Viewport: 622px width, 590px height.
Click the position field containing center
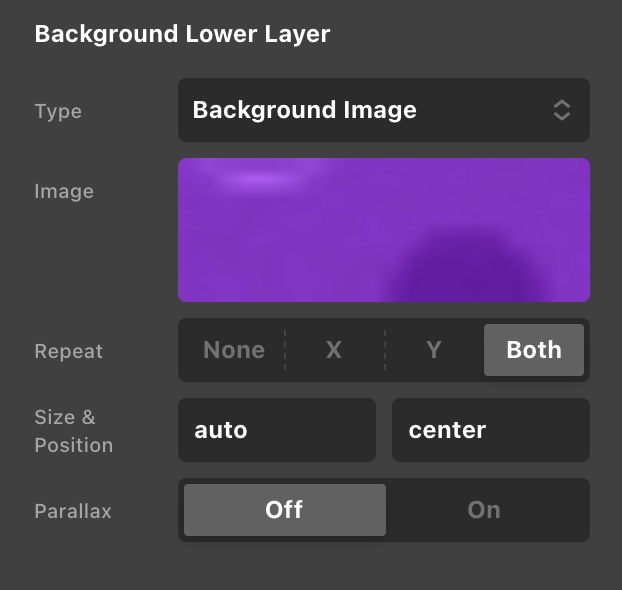click(x=490, y=430)
